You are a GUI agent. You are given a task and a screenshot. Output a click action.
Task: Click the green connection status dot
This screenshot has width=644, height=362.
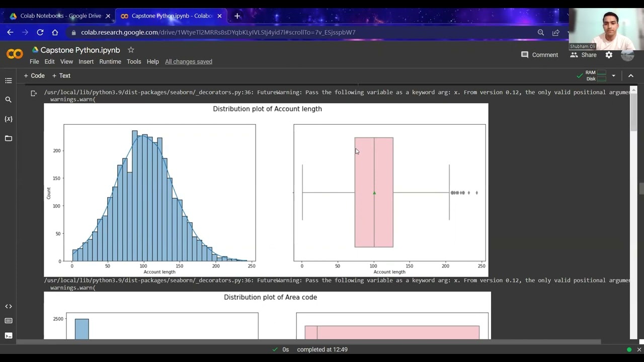pos(629,349)
